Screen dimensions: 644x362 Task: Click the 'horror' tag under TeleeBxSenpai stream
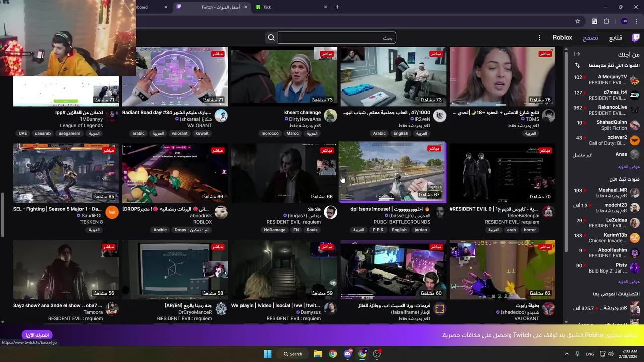(530, 230)
